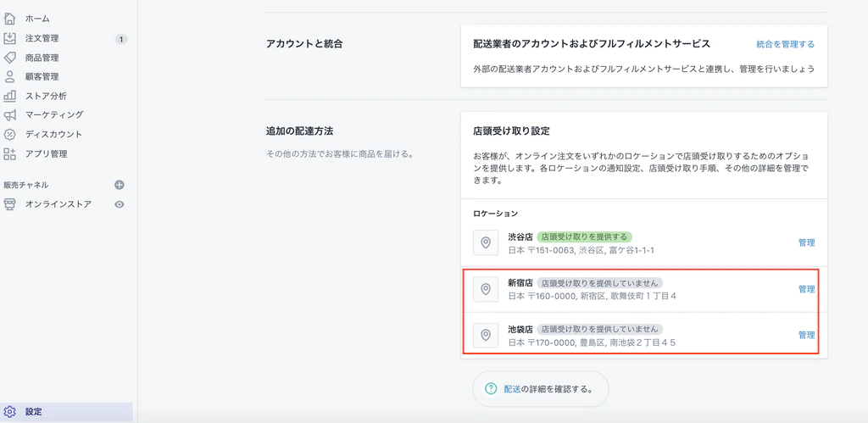Click the アカウントと統合 section heading
Screen dimensions: 868x423
point(304,44)
